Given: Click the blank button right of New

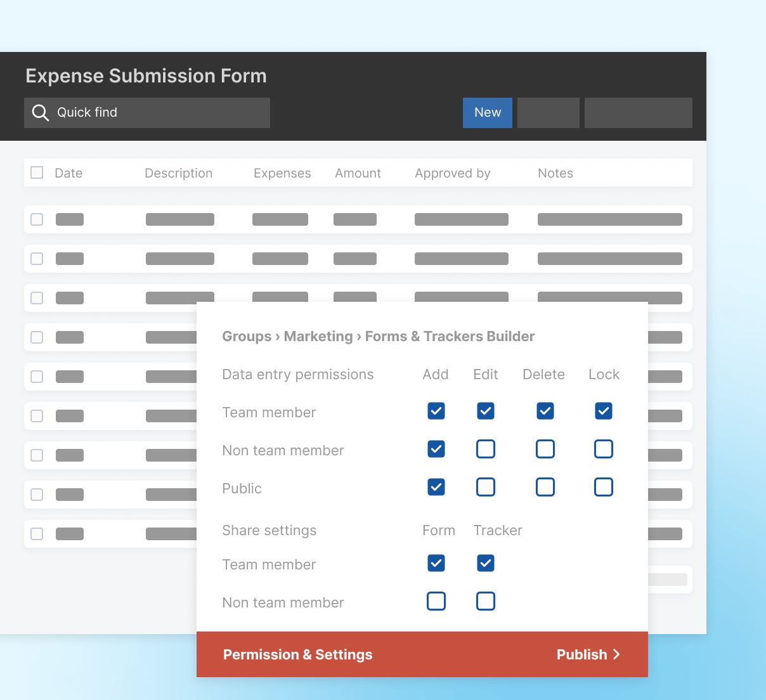Looking at the screenshot, I should pos(548,112).
